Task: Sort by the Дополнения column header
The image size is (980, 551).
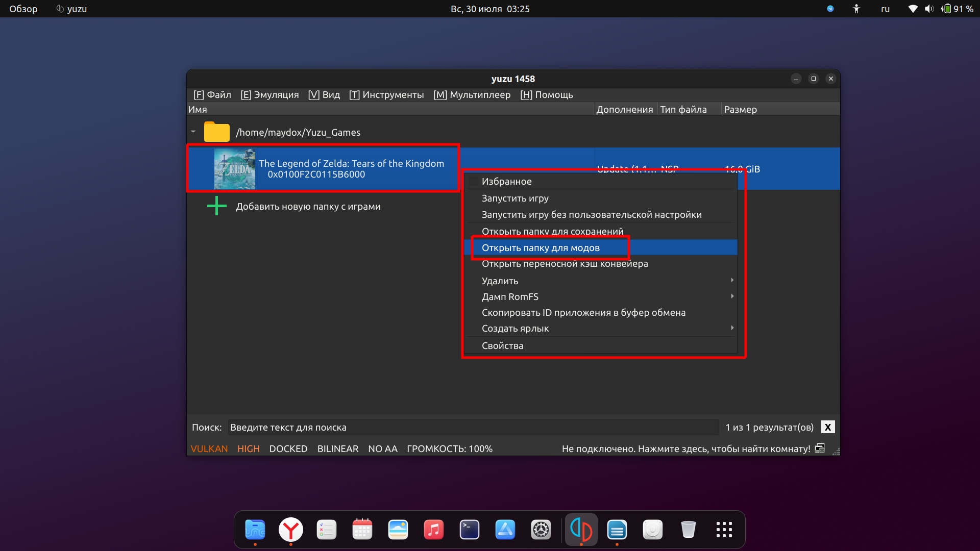Action: coord(626,109)
